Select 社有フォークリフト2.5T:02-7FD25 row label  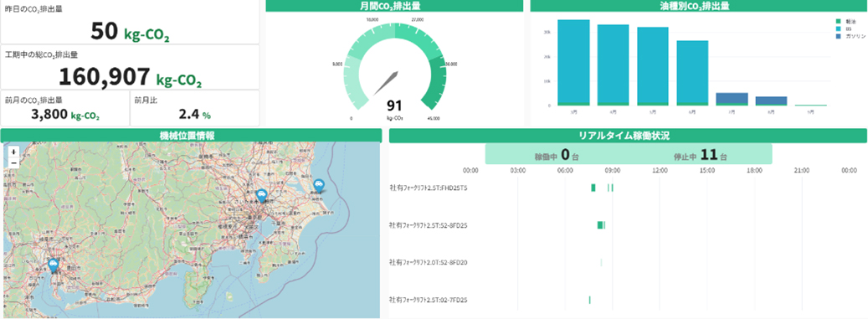[429, 300]
